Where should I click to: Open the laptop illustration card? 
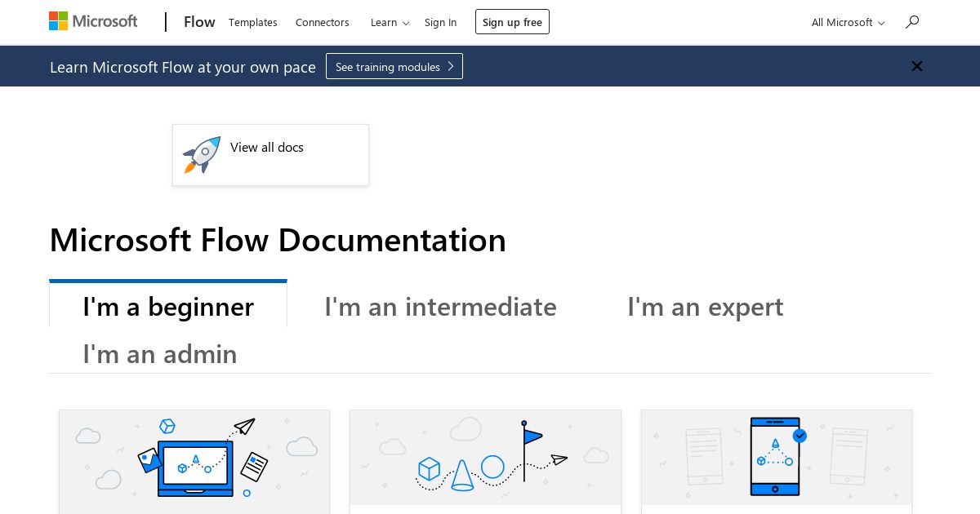click(x=194, y=461)
